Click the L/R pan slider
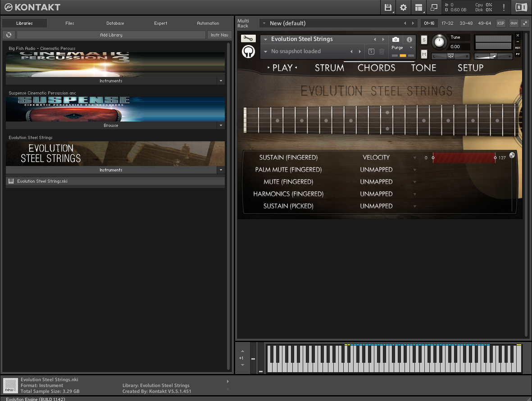 click(450, 56)
